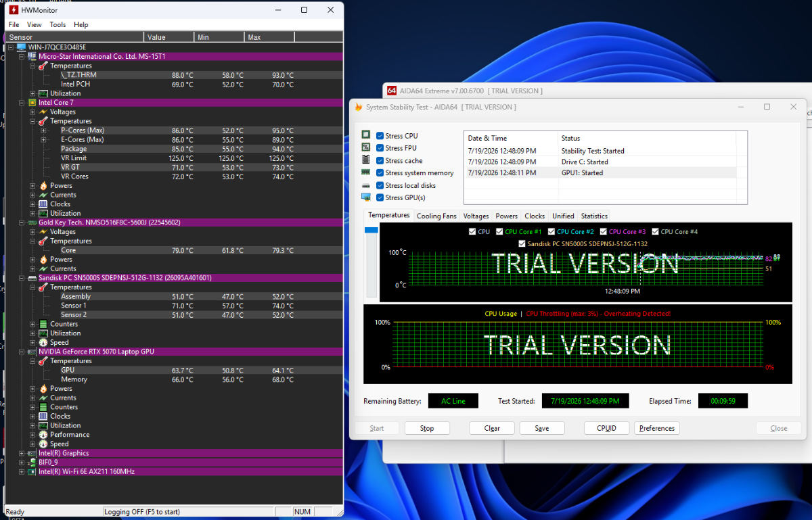The width and height of the screenshot is (812, 520).
Task: Click the icon beside Intel(R) Graphics
Action: pos(32,453)
